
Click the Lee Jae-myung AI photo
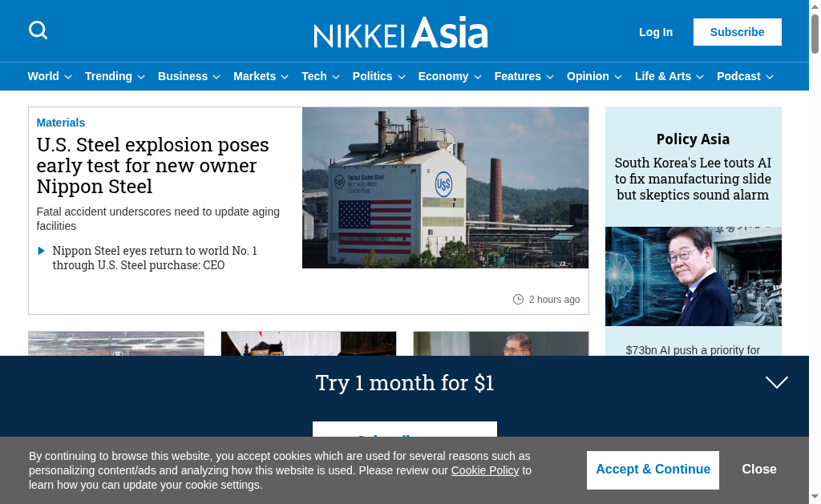click(694, 276)
